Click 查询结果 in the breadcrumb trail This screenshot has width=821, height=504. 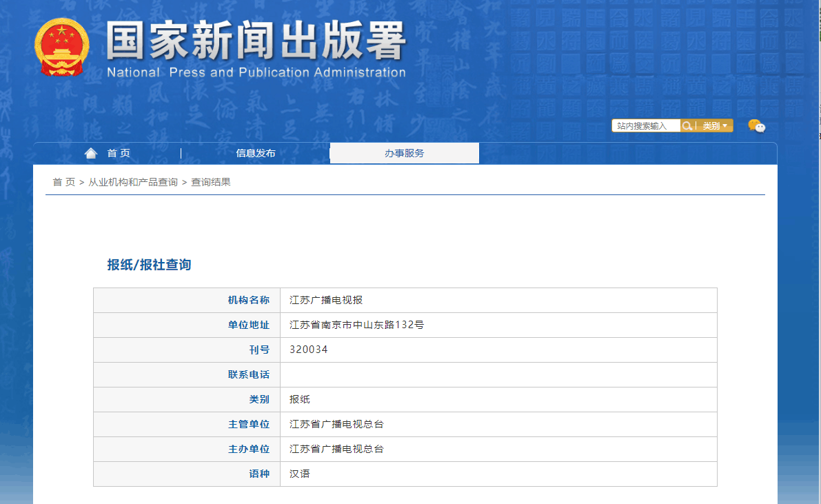[x=210, y=182]
